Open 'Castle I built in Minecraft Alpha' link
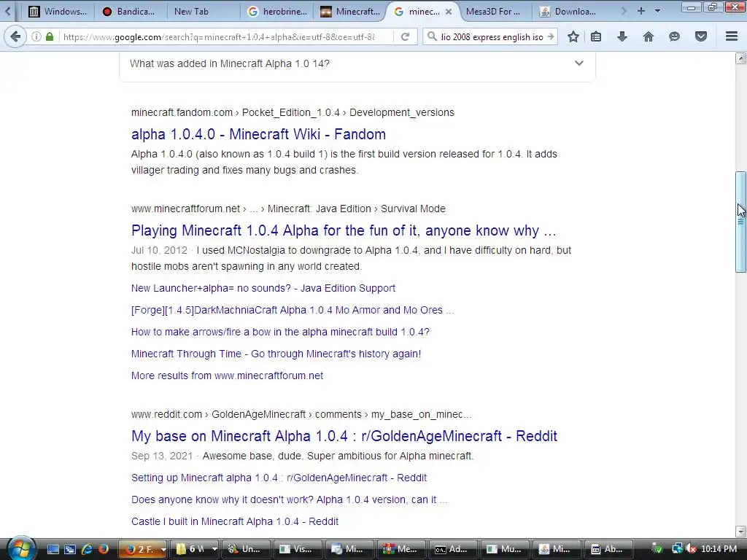The width and height of the screenshot is (747, 560). pyautogui.click(x=235, y=521)
